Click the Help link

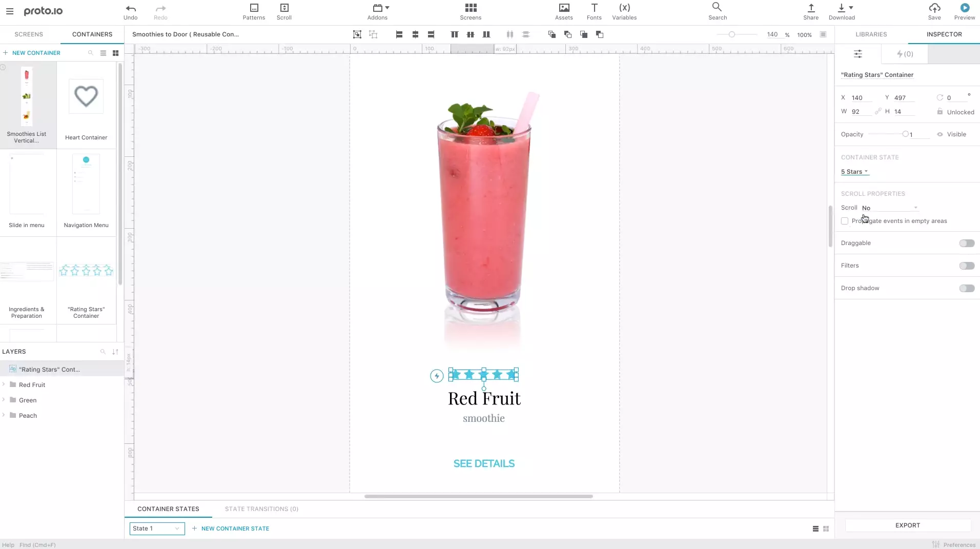pos(8,545)
